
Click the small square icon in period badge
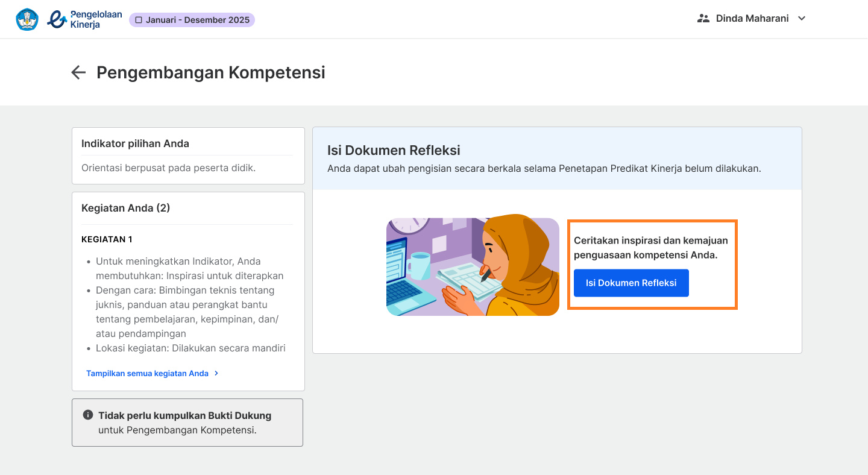point(139,20)
